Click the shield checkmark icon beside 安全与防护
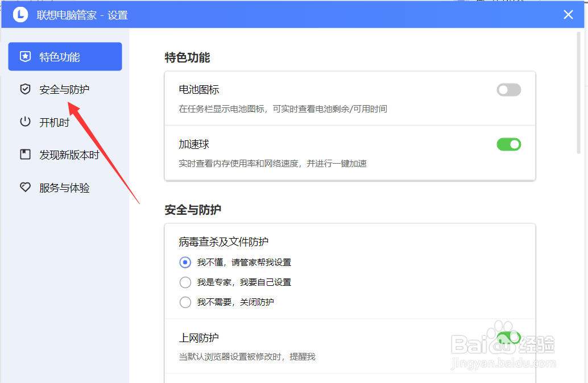 (x=25, y=89)
